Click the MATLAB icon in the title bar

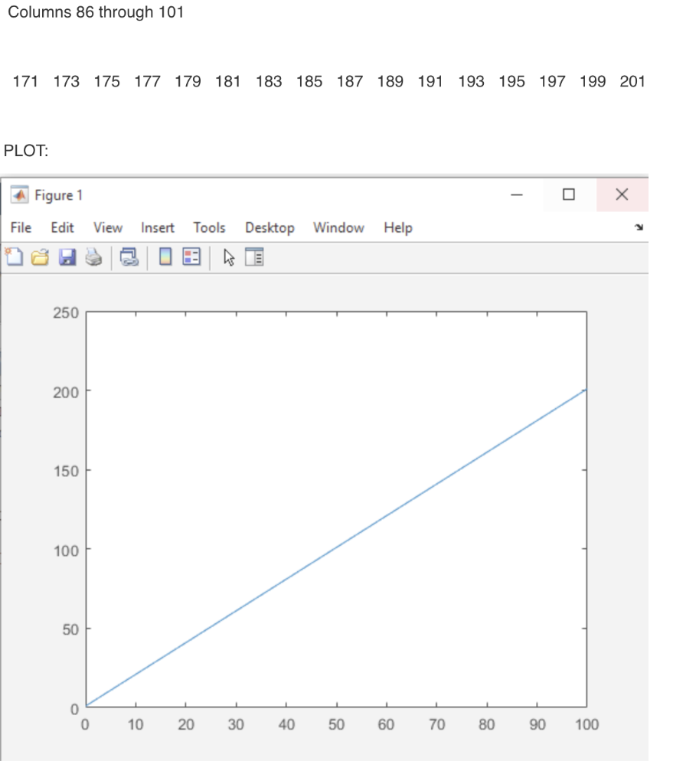coord(18,195)
